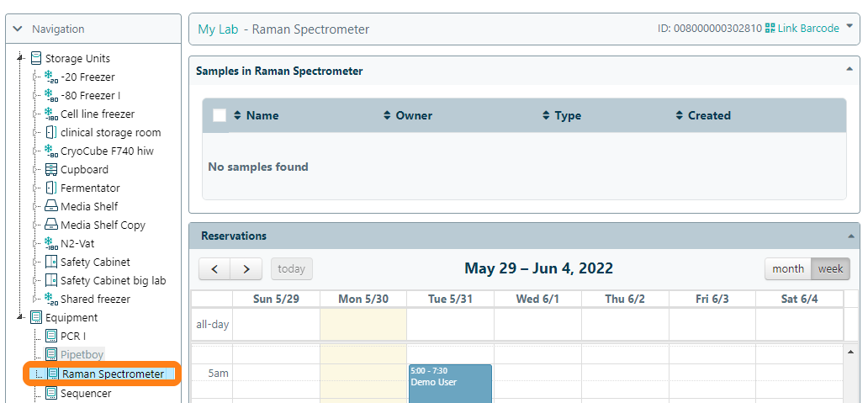The height and width of the screenshot is (403, 868).
Task: Open the dropdown arrow beside Link Barcode
Action: pos(849,27)
